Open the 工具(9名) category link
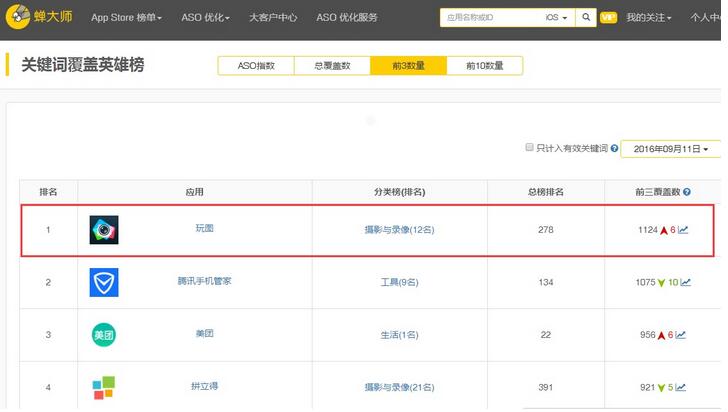 (399, 282)
